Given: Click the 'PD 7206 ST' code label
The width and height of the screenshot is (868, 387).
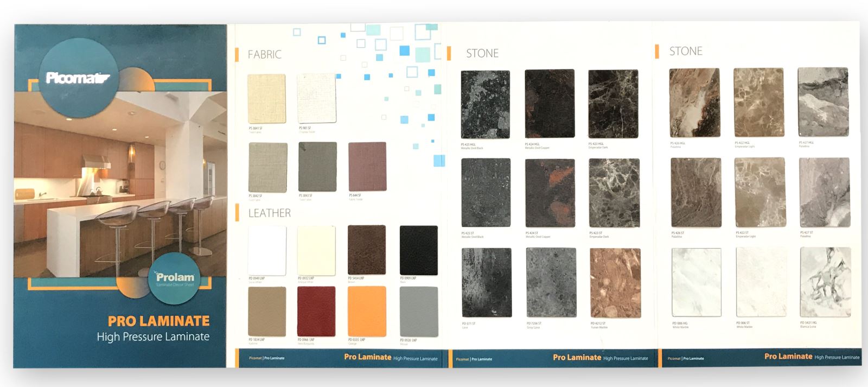Looking at the screenshot, I should (x=534, y=323).
